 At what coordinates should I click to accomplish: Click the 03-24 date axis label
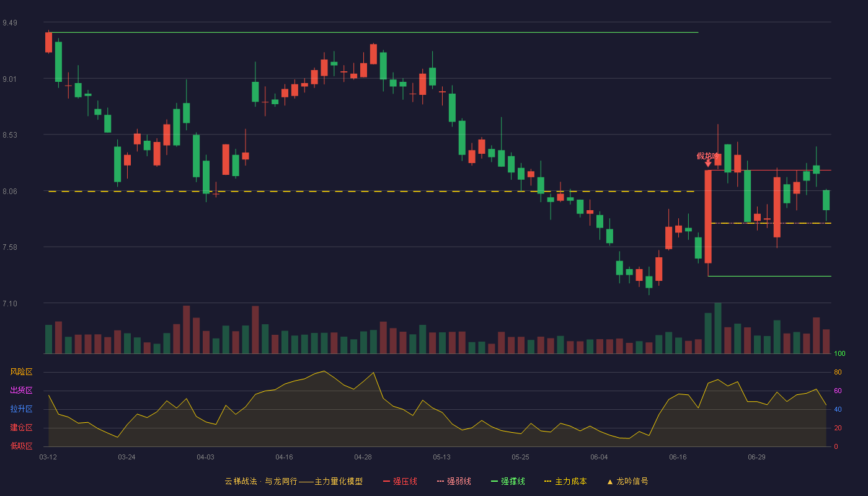(126, 457)
